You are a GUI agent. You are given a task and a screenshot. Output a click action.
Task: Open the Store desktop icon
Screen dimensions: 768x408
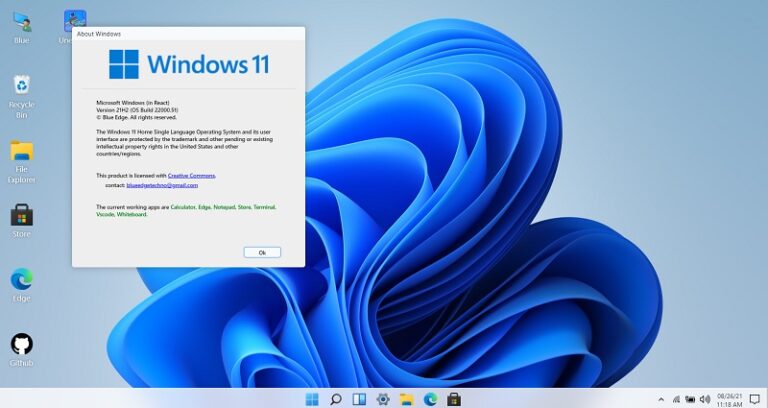(x=22, y=220)
